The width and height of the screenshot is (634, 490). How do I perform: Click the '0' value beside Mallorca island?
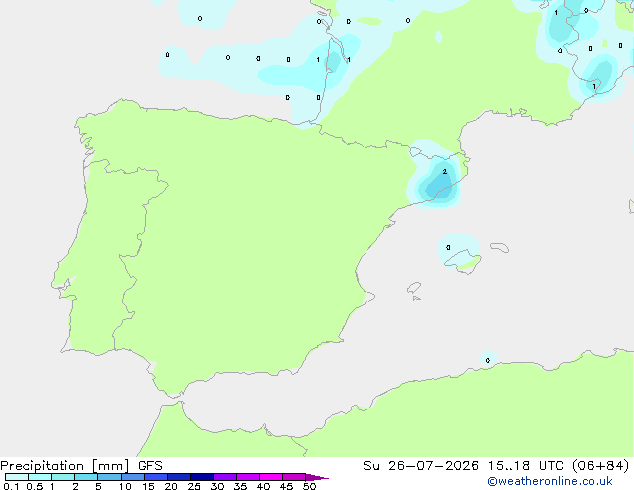point(448,247)
